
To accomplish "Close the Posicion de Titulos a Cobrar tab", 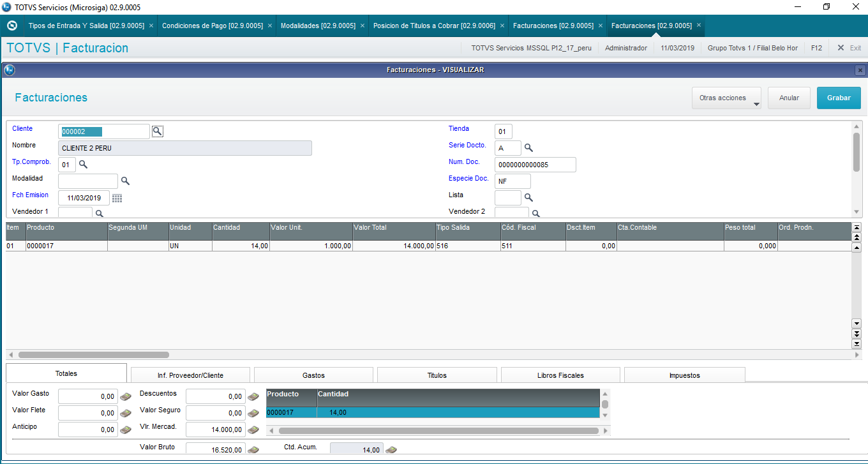I will click(502, 26).
